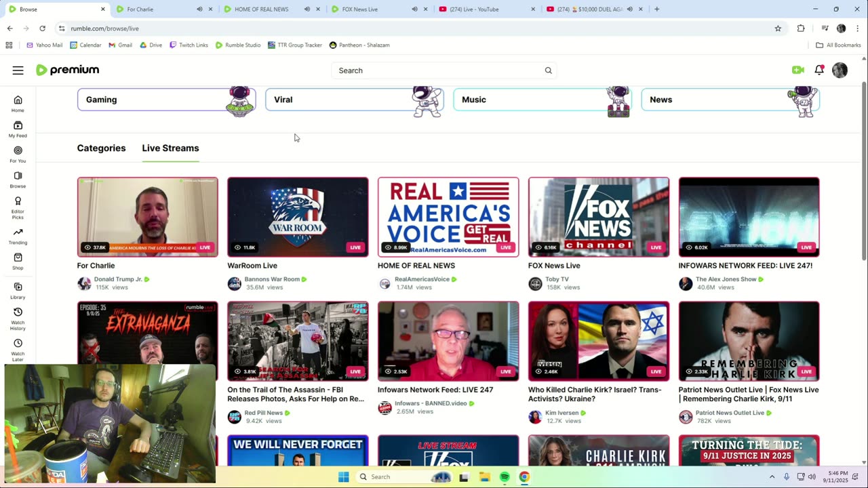Open Kim Iversen channel link

561,413
